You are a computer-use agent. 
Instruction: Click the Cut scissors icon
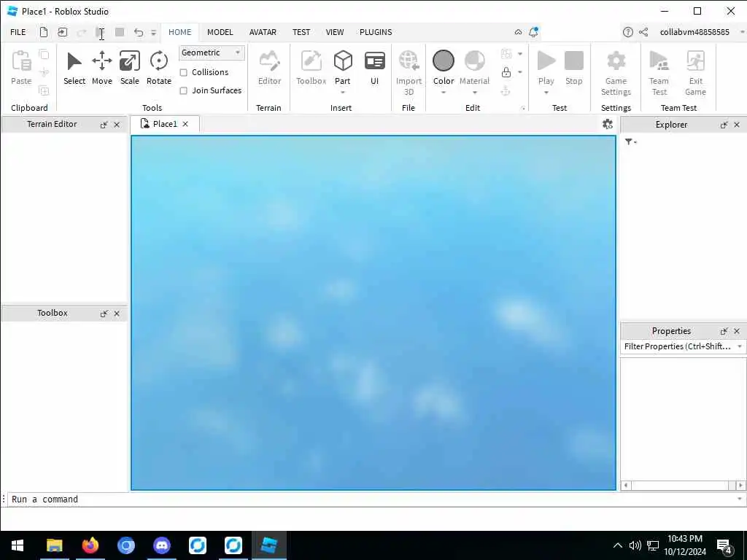[x=44, y=72]
